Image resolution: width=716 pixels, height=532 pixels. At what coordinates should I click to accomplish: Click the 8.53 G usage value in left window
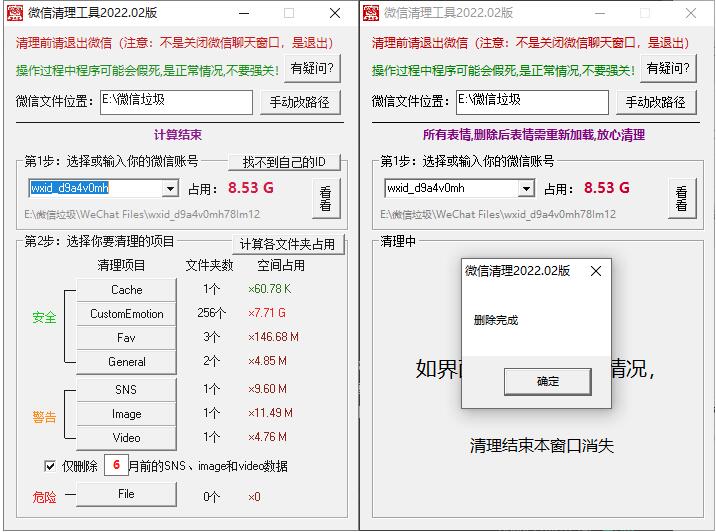tap(251, 188)
